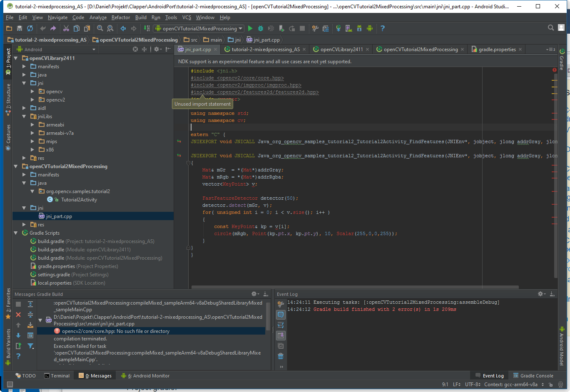Clear Event Log with trash icon
Screen dimensions: 570x392
(x=281, y=356)
